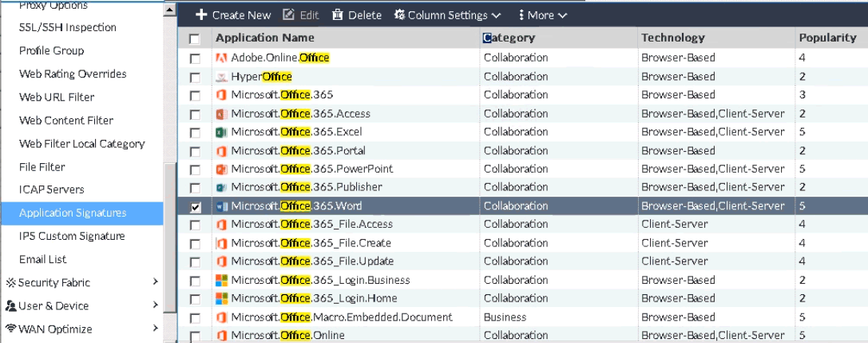Click the sidebar vertical scrollbar thumb
This screenshot has height=343, width=868.
[x=170, y=239]
